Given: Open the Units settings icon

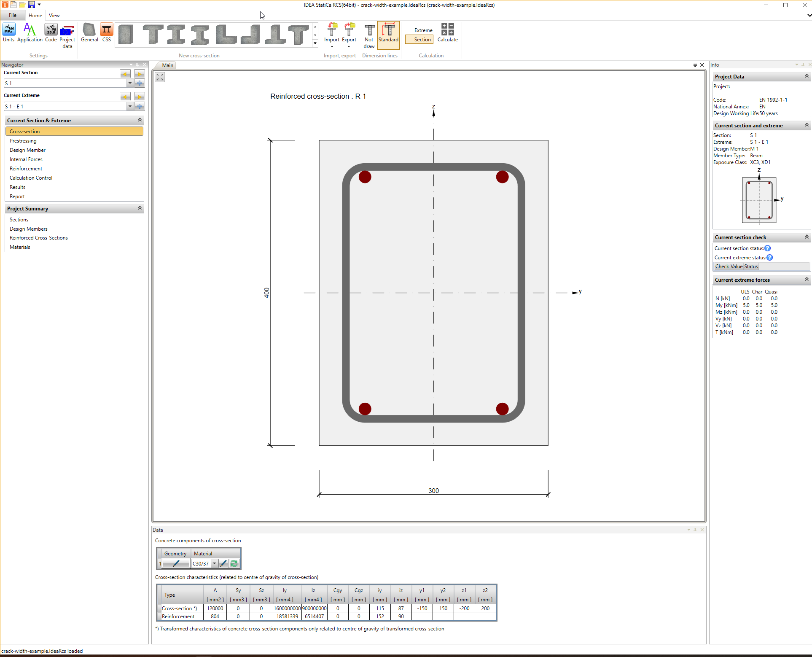Looking at the screenshot, I should (8, 33).
